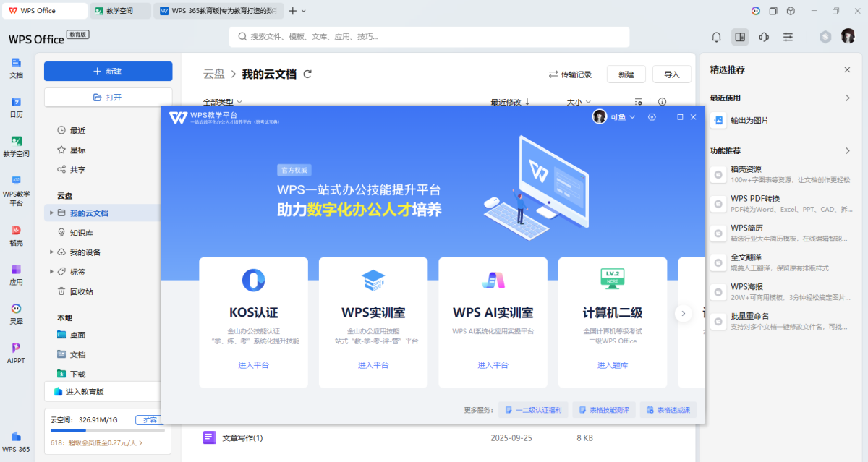Click the 输出为图片 icon in recommendations
Viewport: 868px width, 462px height.
[718, 121]
